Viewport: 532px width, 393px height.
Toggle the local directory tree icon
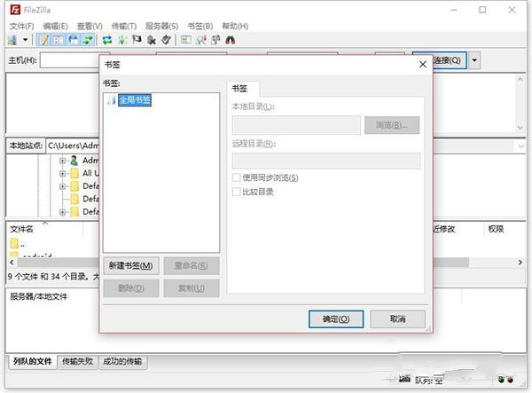[x=59, y=40]
